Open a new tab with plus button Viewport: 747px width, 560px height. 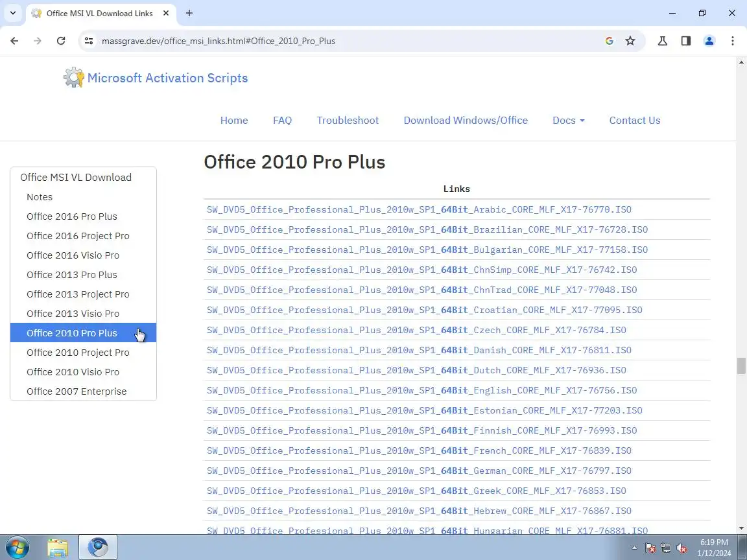[x=189, y=14]
